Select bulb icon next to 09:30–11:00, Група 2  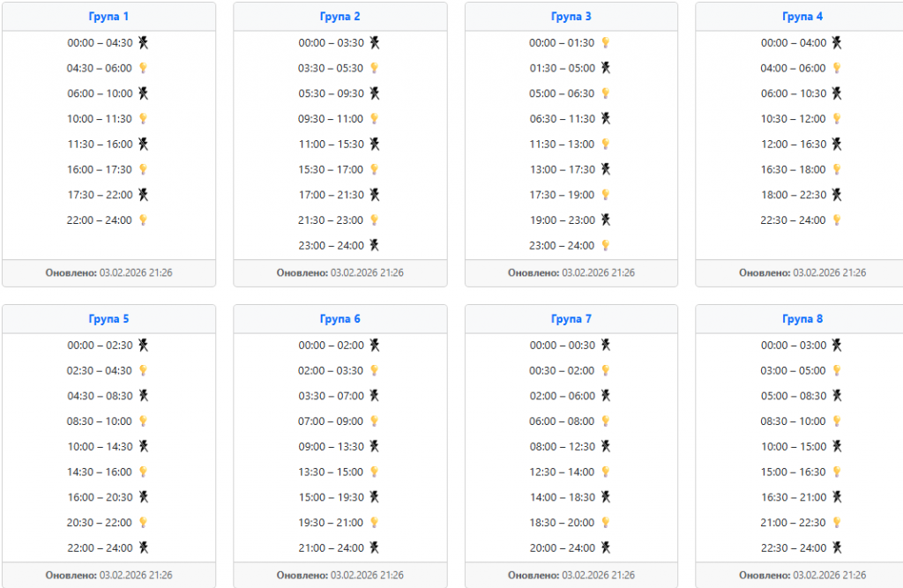point(374,119)
